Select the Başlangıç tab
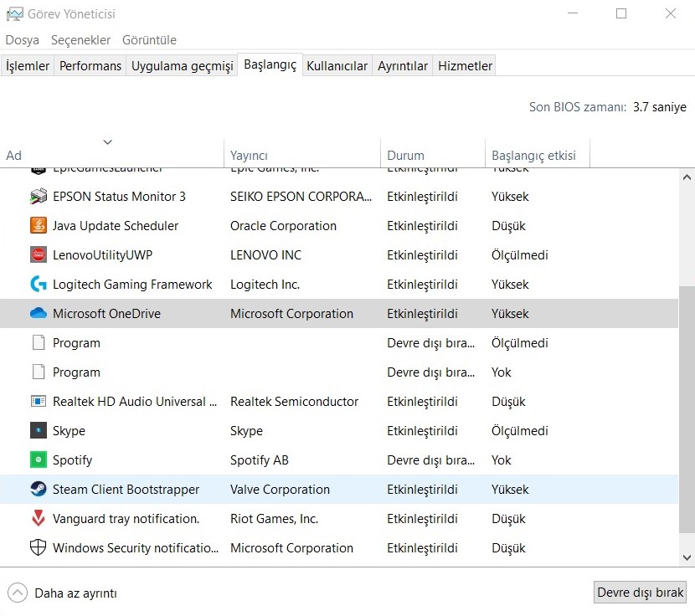The image size is (695, 616). tap(270, 64)
